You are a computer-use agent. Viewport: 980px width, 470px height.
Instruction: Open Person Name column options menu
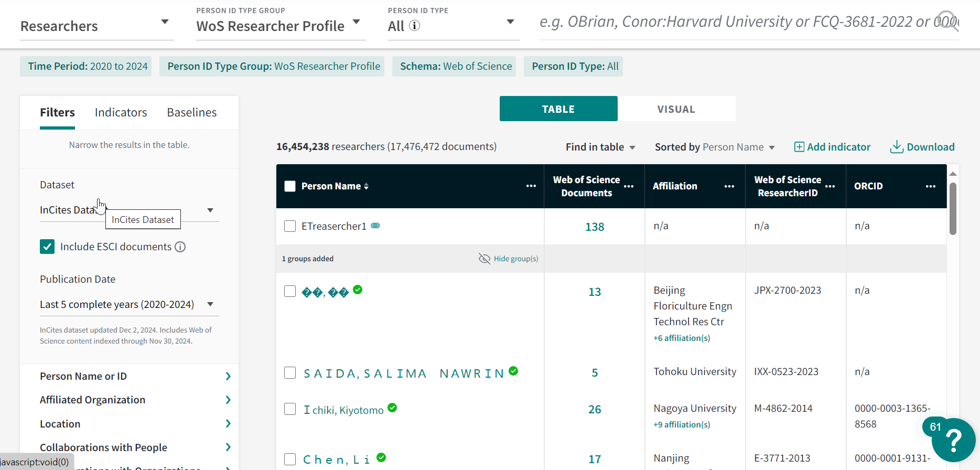click(531, 186)
